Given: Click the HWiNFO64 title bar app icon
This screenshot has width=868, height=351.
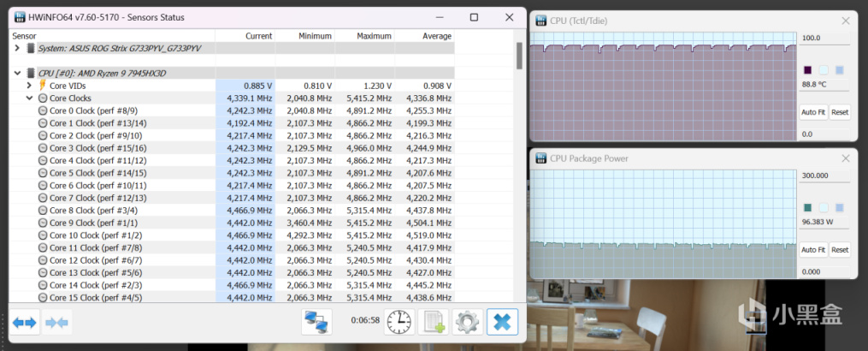Looking at the screenshot, I should (x=19, y=17).
